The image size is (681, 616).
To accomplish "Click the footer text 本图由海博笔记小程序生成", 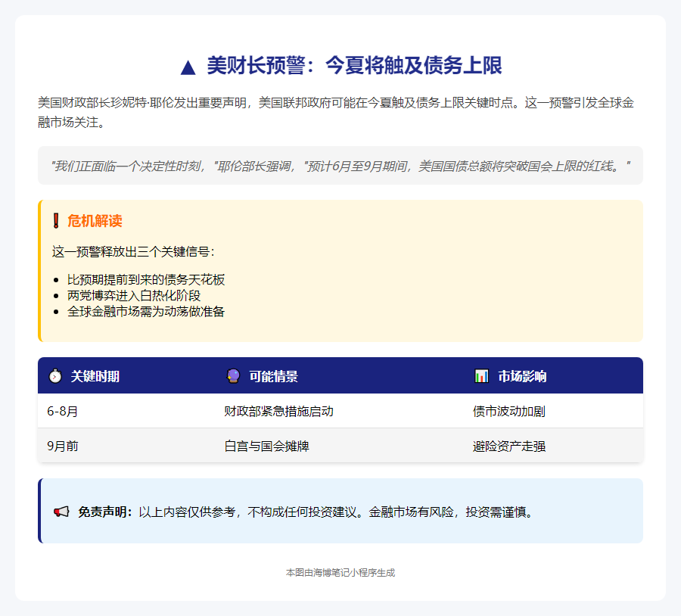I will point(340,573).
